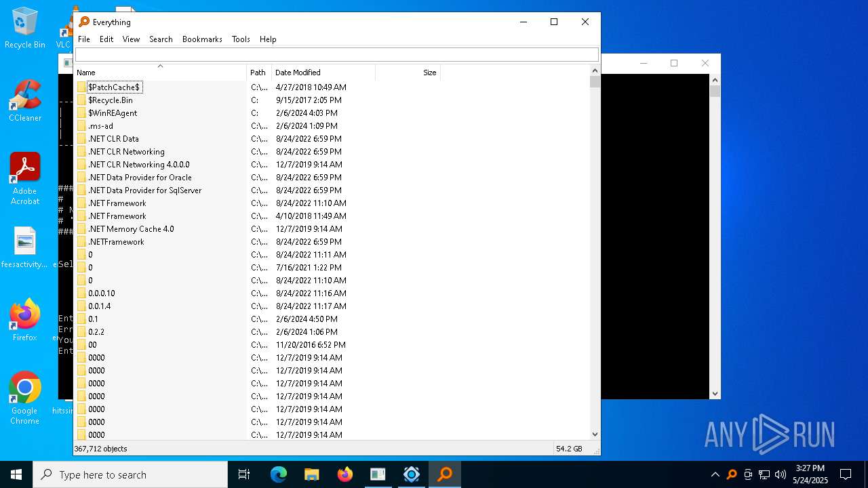Select the 0.1 folder icon

(82, 319)
